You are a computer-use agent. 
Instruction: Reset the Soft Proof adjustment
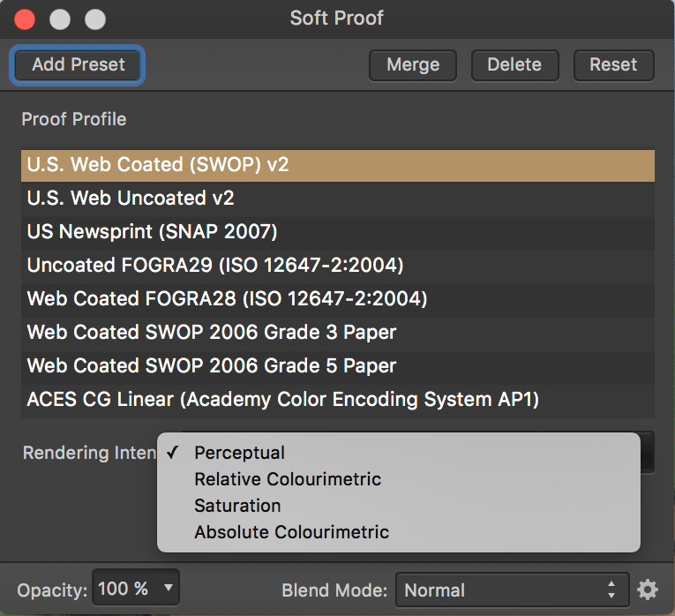click(x=613, y=64)
